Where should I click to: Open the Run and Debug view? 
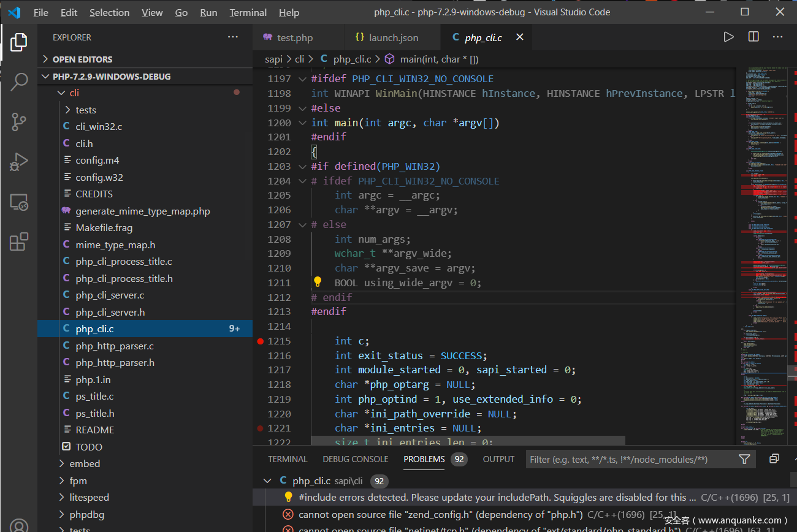point(19,162)
